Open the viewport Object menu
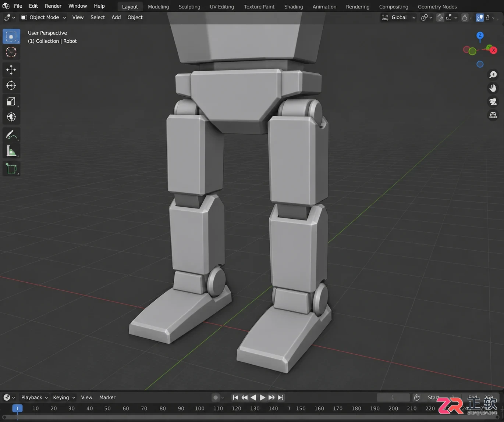This screenshot has height=422, width=504. tap(135, 17)
